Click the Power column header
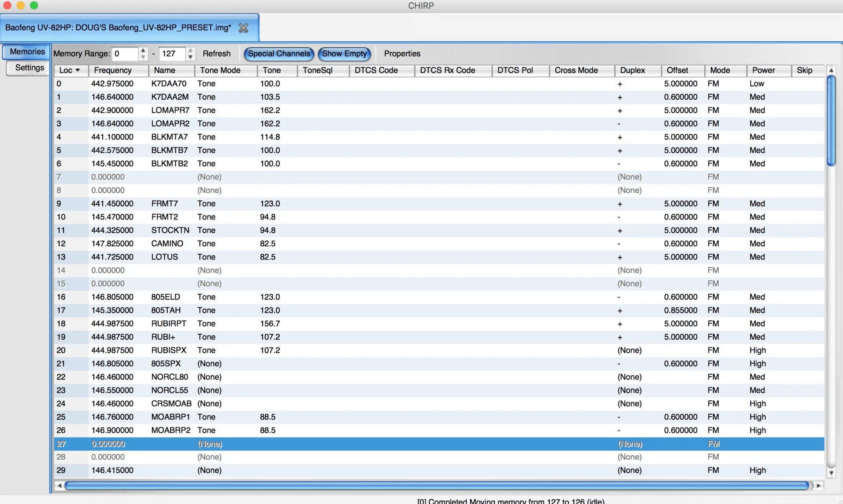The width and height of the screenshot is (843, 504). pos(769,70)
